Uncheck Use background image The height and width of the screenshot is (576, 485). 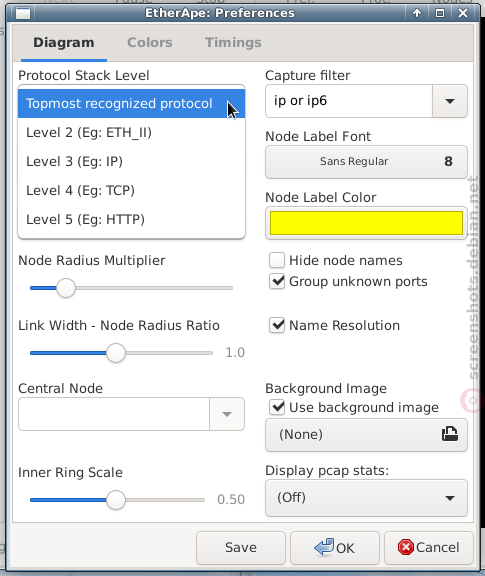pyautogui.click(x=277, y=407)
